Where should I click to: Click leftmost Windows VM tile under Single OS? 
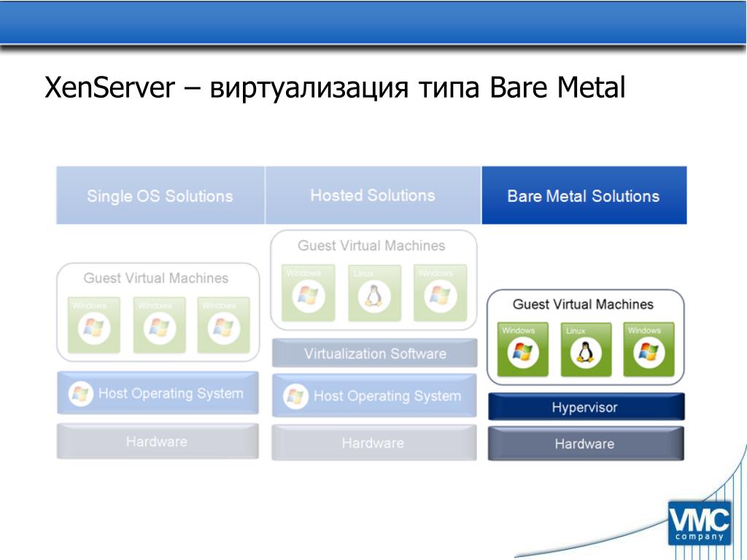pos(94,325)
